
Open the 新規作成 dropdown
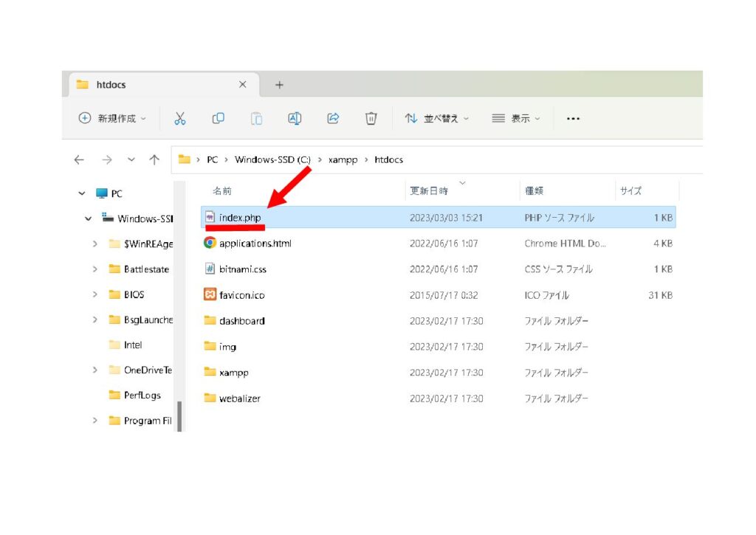(112, 118)
